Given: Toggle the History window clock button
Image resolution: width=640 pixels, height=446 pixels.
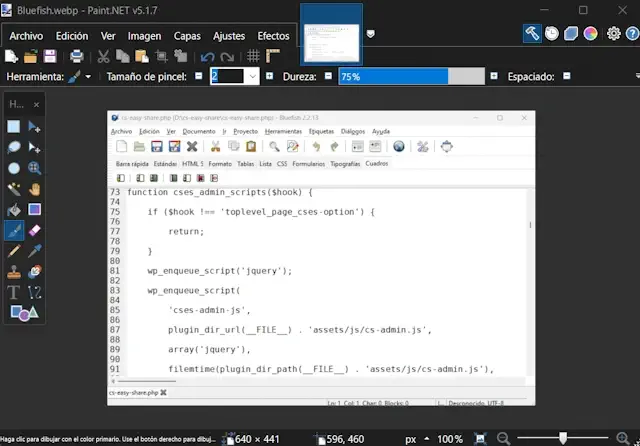Looking at the screenshot, I should [551, 33].
